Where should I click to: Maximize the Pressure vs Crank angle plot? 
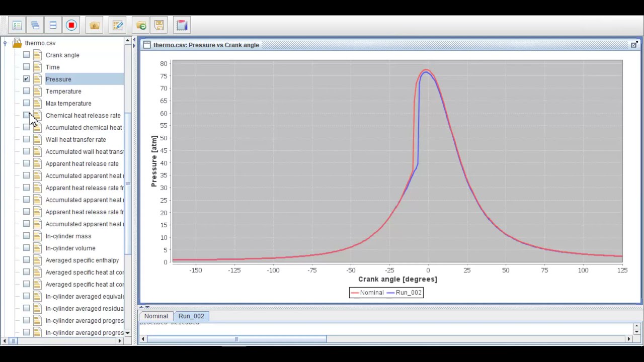tap(634, 45)
